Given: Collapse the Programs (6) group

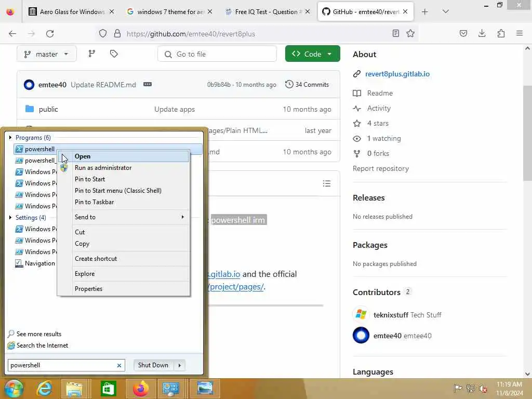Looking at the screenshot, I should (10, 137).
